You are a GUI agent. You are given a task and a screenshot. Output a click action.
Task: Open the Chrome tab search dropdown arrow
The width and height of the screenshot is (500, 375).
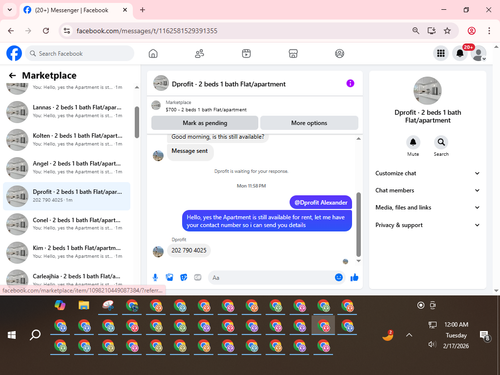click(10, 10)
